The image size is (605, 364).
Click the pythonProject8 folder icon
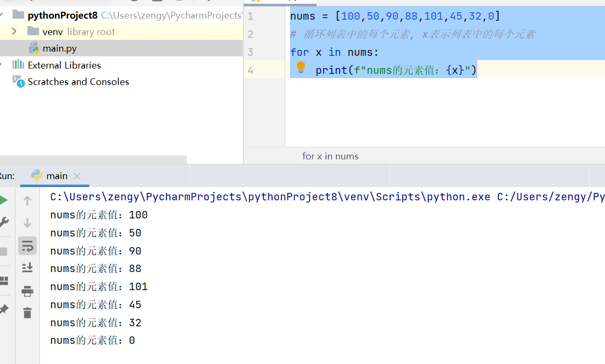coord(18,15)
